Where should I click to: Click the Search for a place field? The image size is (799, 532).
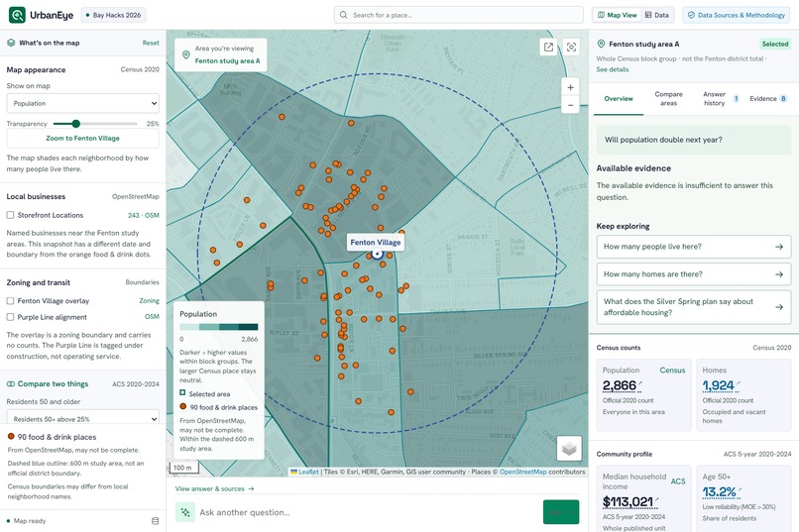[x=459, y=15]
